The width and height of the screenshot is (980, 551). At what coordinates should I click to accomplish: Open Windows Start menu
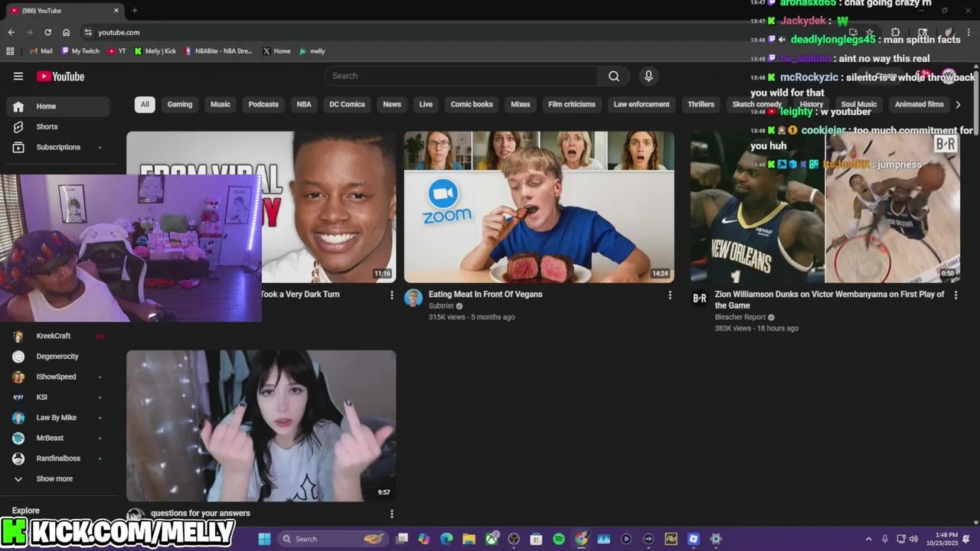pos(264,539)
